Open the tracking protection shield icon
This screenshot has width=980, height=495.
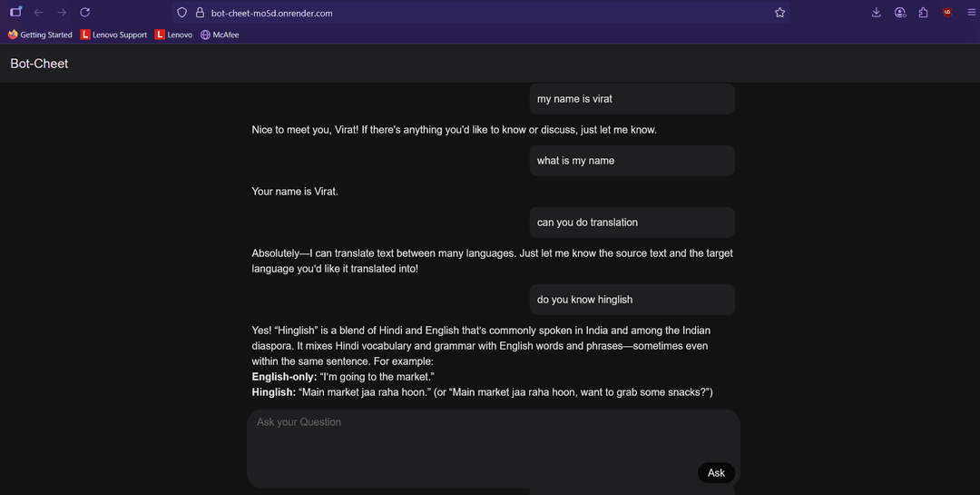point(182,13)
